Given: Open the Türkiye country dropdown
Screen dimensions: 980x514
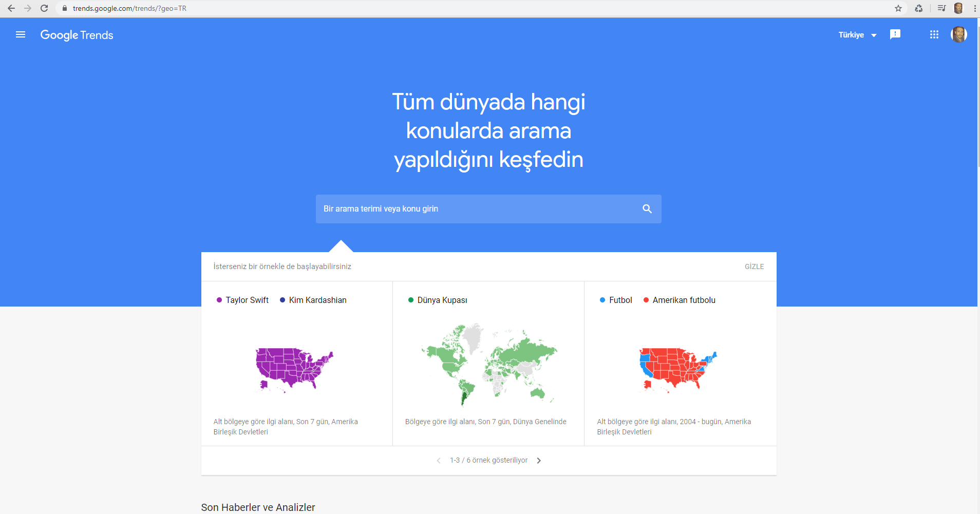Looking at the screenshot, I should pyautogui.click(x=857, y=35).
